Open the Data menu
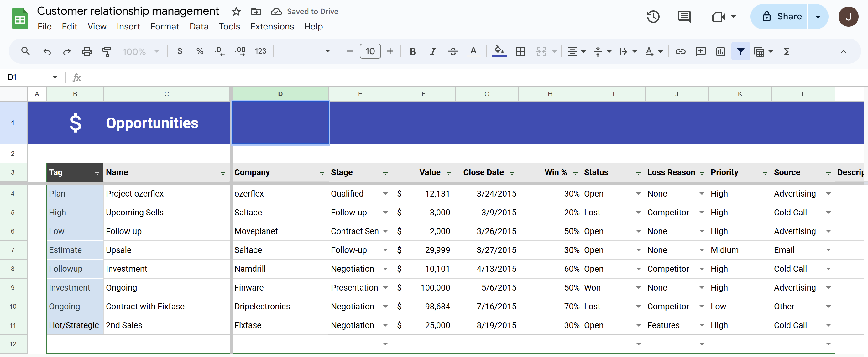Viewport: 868px width, 357px height. (x=199, y=26)
